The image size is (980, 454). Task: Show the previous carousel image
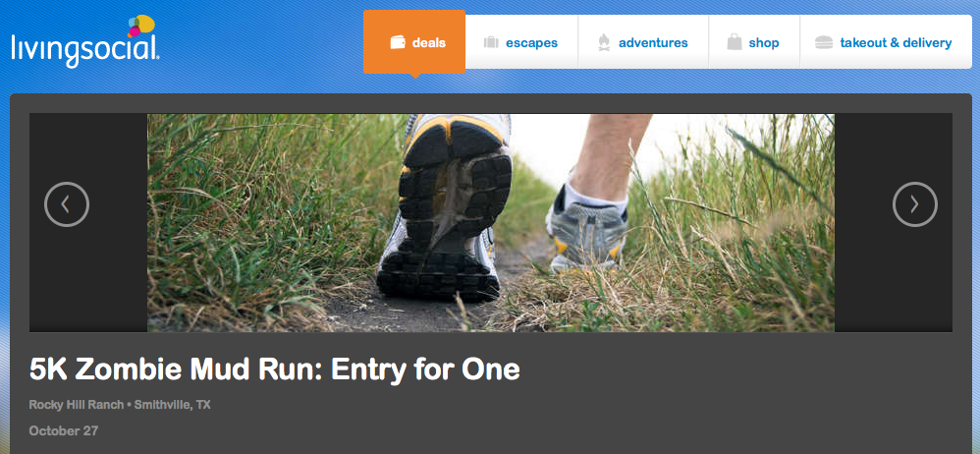tap(67, 204)
